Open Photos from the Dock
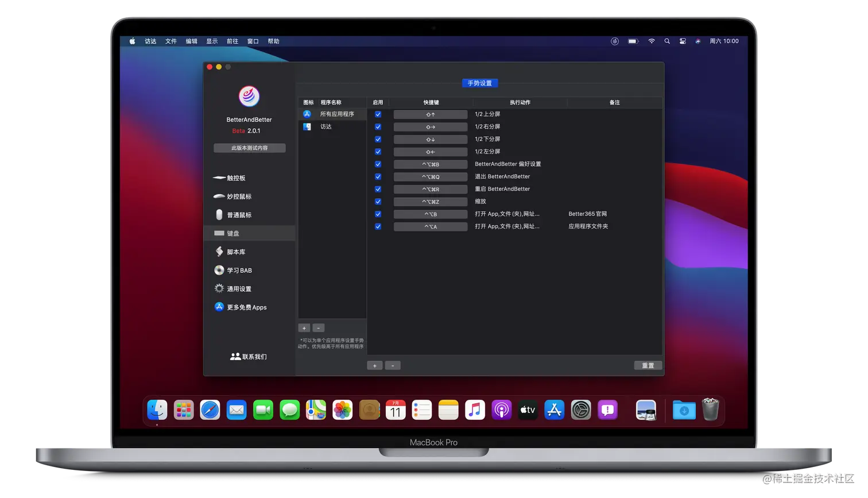This screenshot has height=498, width=868. (343, 410)
